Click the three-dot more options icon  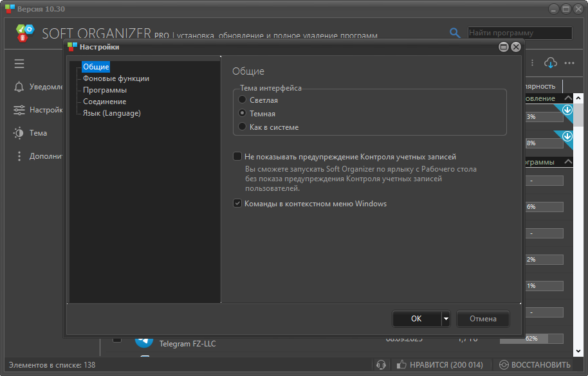(569, 63)
